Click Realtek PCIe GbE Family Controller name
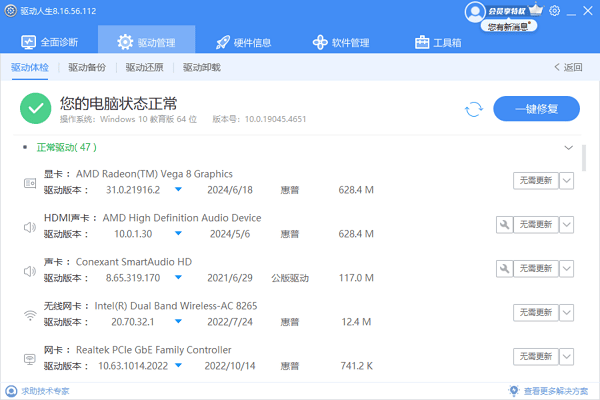 tap(153, 350)
